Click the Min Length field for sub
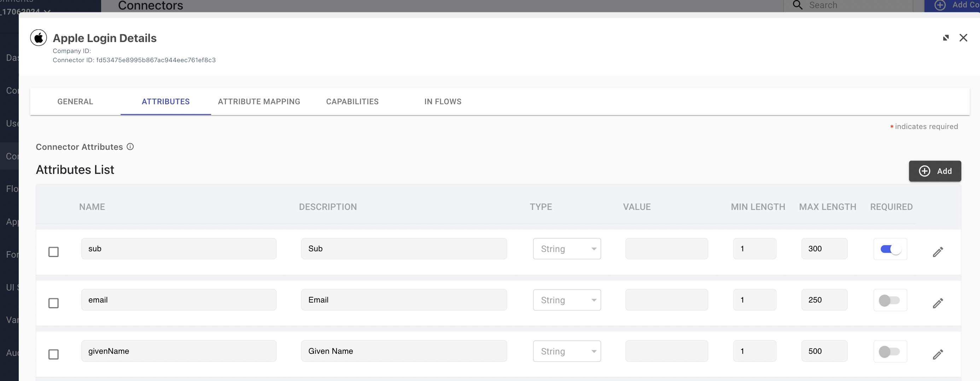This screenshot has width=980, height=381. coord(755,249)
